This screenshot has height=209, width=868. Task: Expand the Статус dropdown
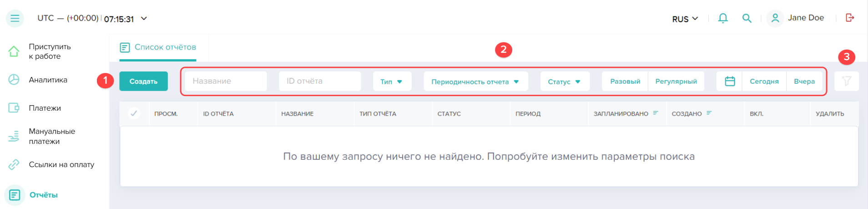pos(564,82)
